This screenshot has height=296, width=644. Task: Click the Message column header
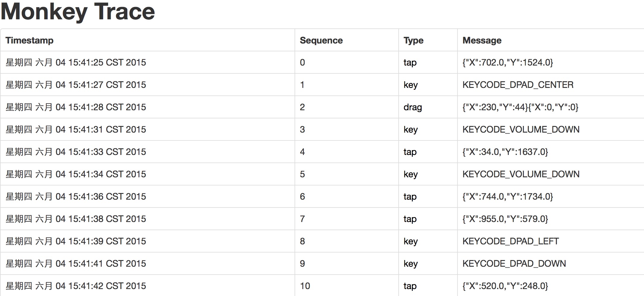click(482, 40)
